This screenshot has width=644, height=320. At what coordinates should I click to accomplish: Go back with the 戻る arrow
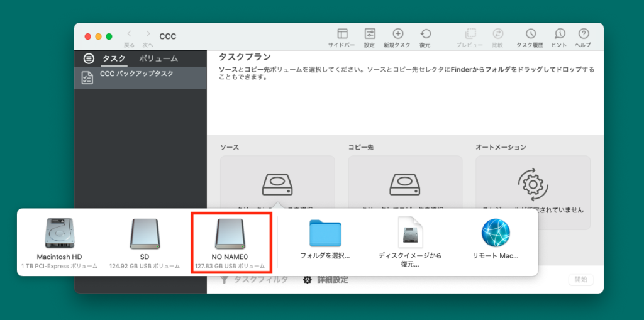130,35
